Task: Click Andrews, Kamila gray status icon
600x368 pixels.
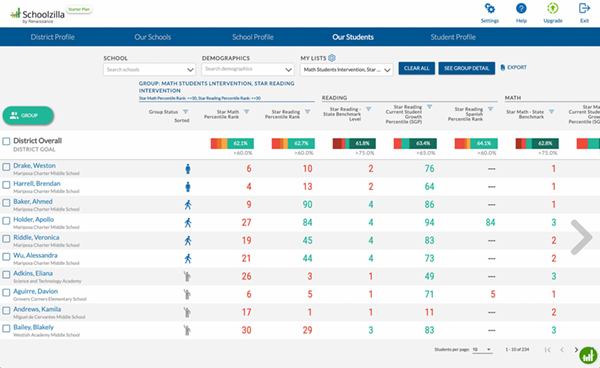Action: point(187,312)
